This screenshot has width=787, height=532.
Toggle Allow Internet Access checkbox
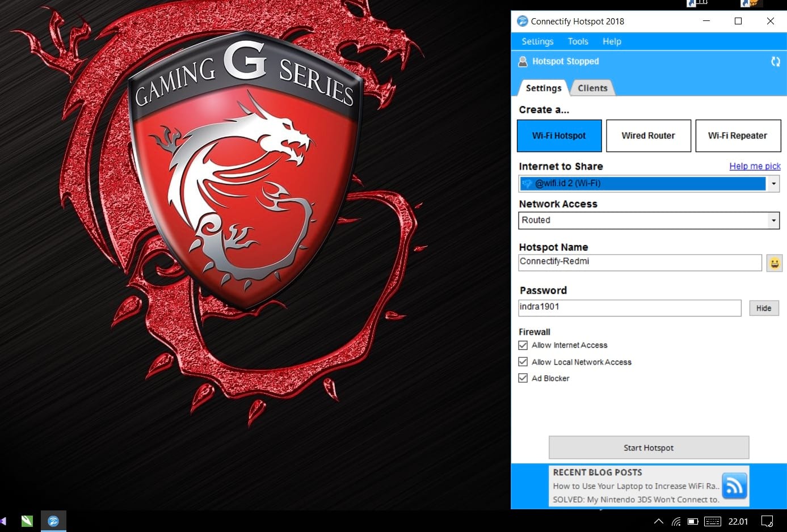point(523,345)
